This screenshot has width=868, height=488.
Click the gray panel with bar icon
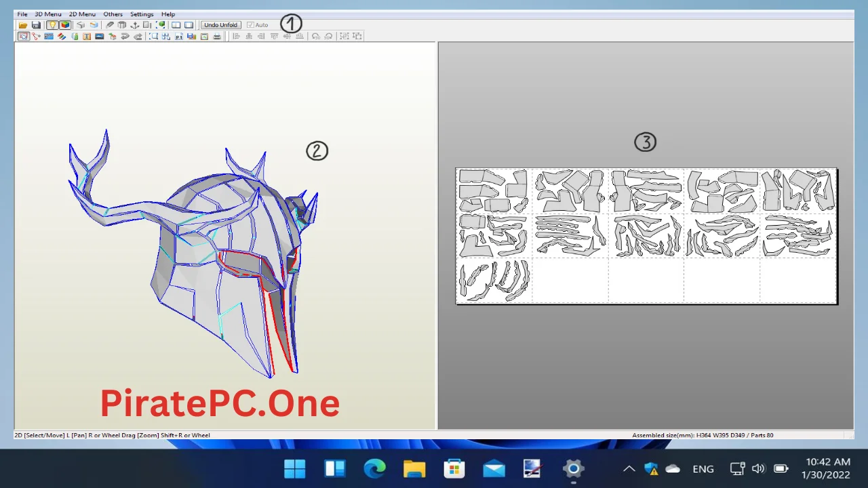pyautogui.click(x=147, y=25)
